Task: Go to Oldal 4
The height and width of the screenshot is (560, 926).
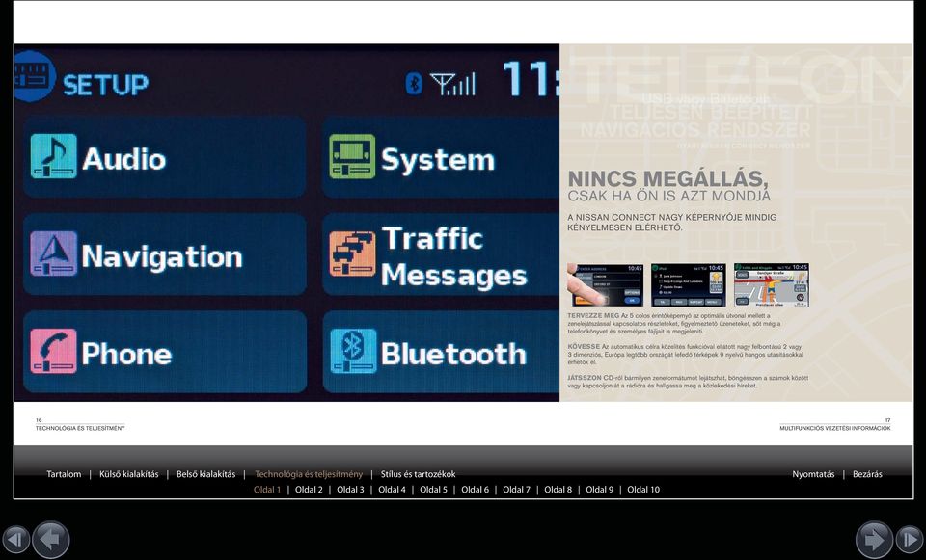Action: 393,490
